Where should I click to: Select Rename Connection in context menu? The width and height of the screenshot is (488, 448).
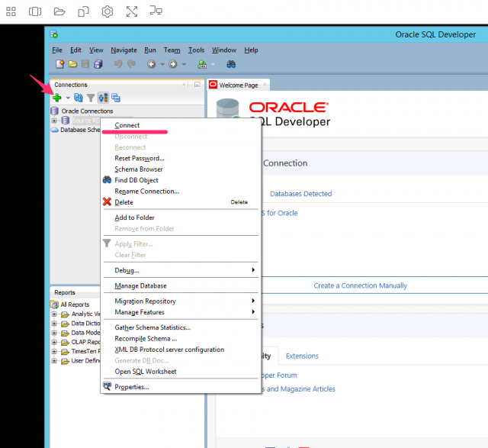[x=181, y=192]
